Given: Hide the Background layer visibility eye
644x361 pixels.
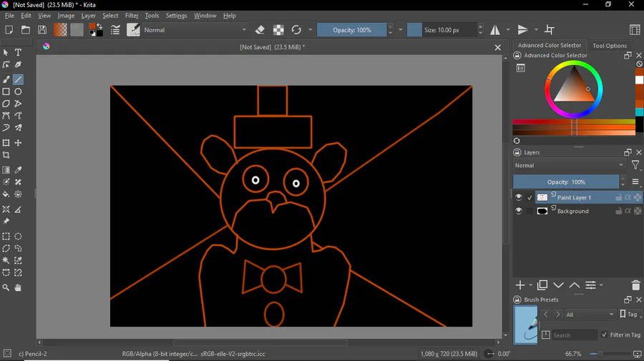Looking at the screenshot, I should click(x=519, y=211).
